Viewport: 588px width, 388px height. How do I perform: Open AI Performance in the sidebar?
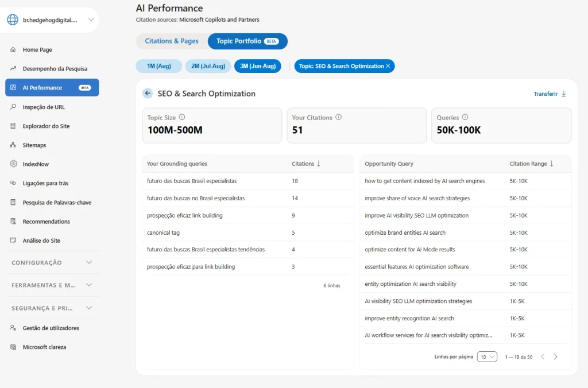[52, 88]
